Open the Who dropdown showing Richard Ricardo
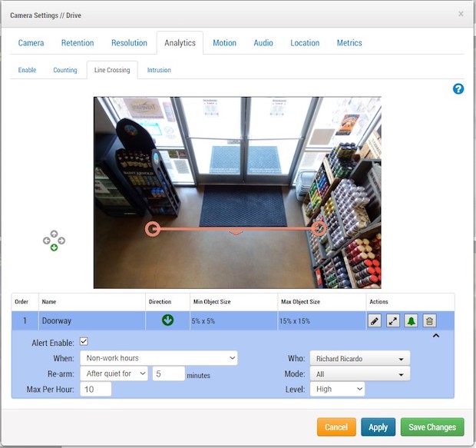Viewport: 476px width, 448px height. point(359,358)
